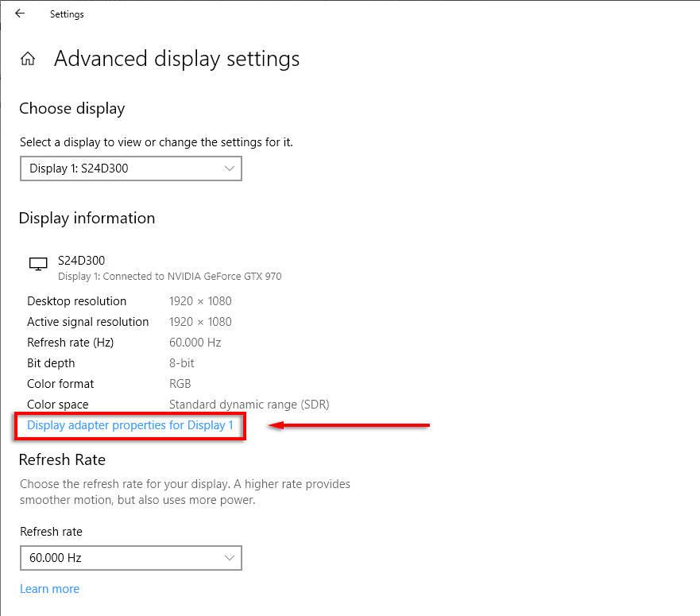Select the Standard dynamic range (SDR) text

[x=249, y=405]
